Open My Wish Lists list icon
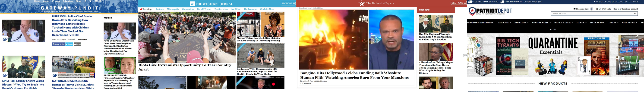644x92 pixels. [597, 9]
